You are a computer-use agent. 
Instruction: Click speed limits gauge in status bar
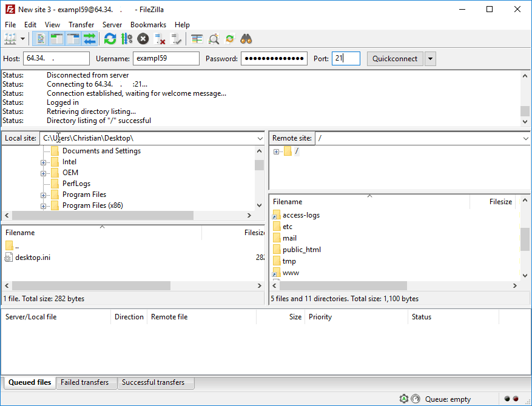[x=416, y=399]
